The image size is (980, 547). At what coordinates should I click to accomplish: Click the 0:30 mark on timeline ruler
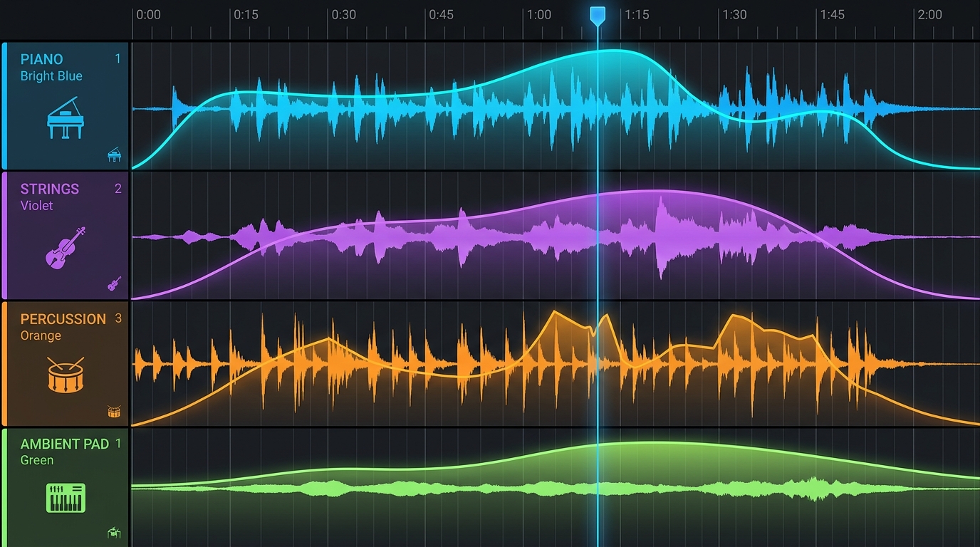tap(344, 14)
